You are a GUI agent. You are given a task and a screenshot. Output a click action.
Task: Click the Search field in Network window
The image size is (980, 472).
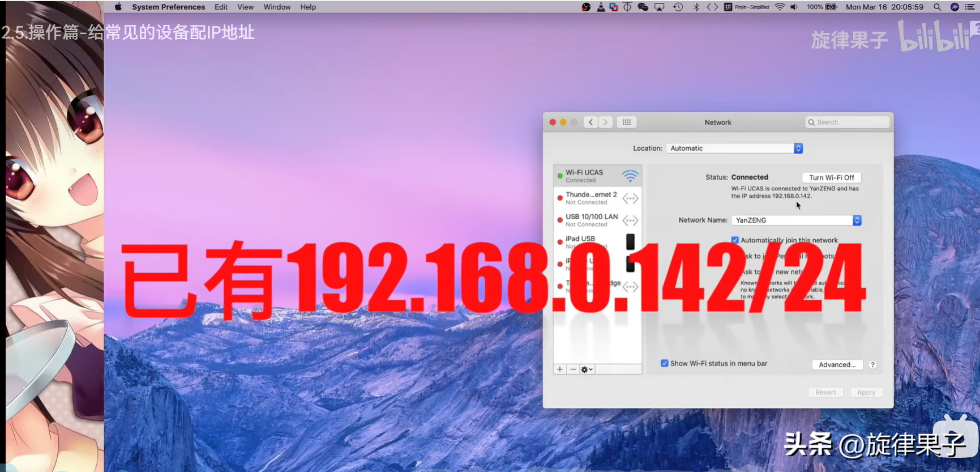pyautogui.click(x=847, y=122)
